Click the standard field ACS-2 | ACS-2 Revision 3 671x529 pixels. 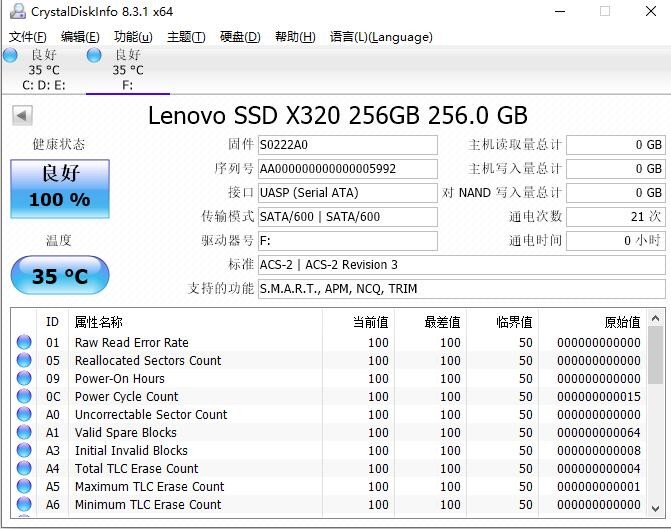(461, 264)
